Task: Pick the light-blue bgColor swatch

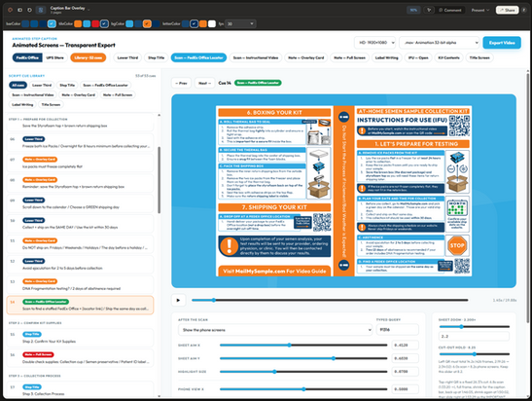Action: 129,23
